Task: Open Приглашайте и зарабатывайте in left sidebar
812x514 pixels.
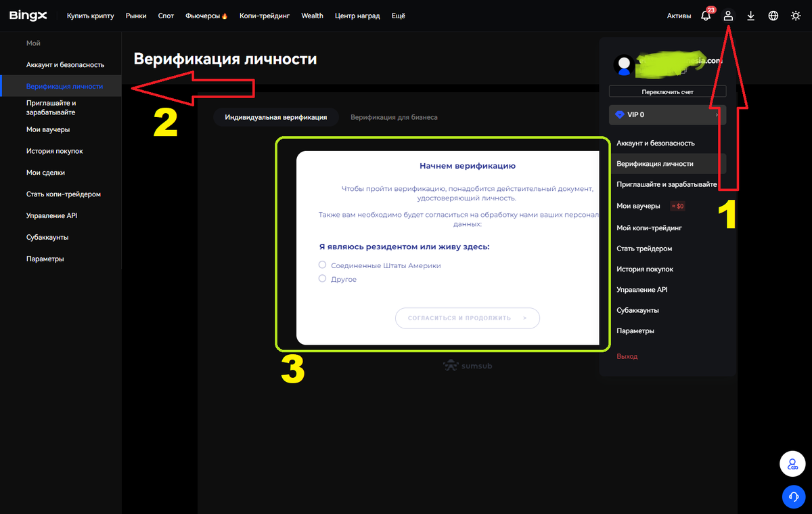Action: [51, 108]
